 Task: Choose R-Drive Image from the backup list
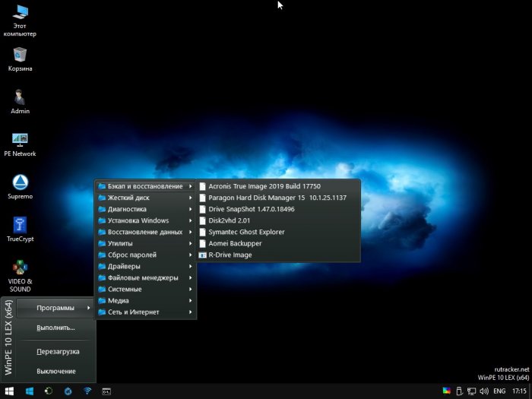(x=230, y=255)
